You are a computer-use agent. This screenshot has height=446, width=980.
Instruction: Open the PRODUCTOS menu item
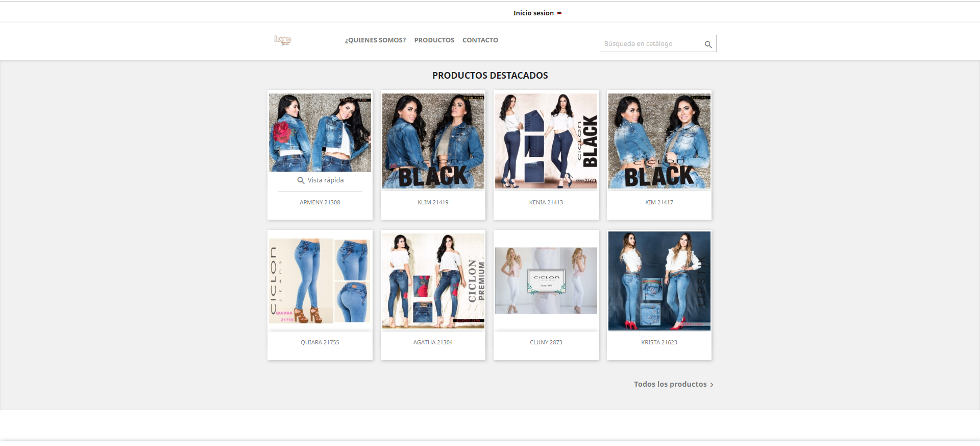click(x=434, y=40)
